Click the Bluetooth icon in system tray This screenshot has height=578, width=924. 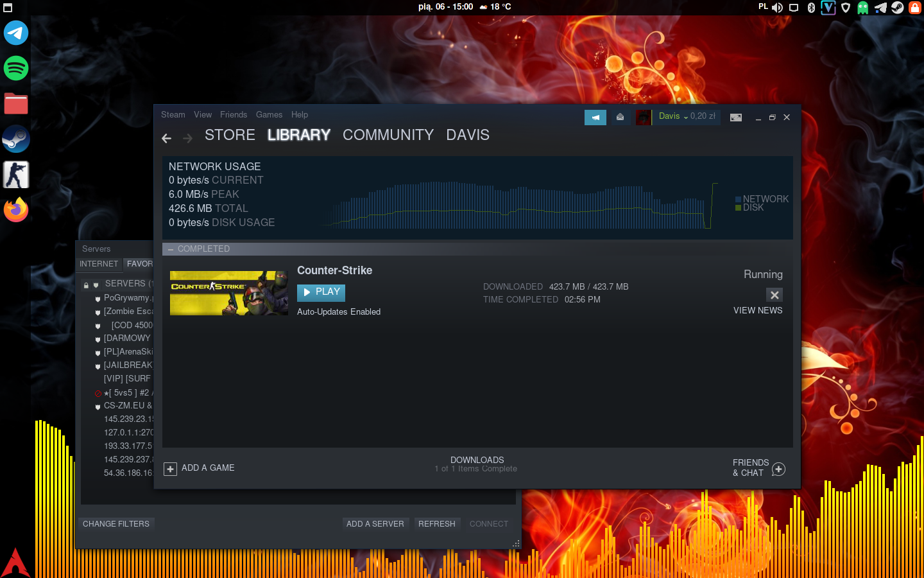[x=811, y=8]
